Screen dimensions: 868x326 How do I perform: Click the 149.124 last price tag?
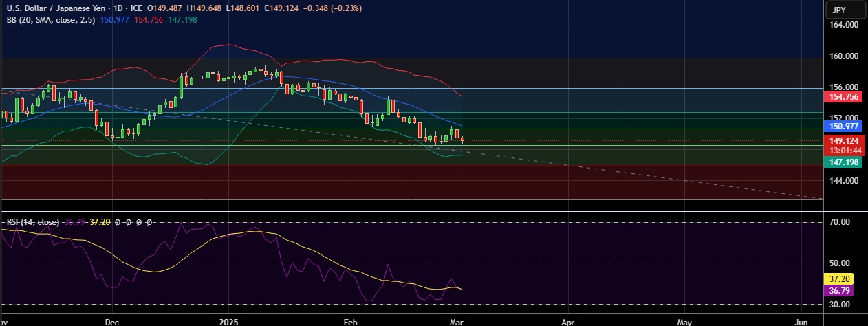coord(843,141)
